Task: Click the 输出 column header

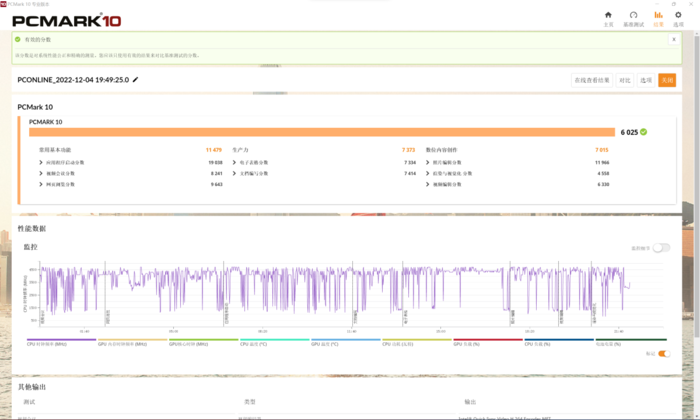Action: (x=470, y=402)
